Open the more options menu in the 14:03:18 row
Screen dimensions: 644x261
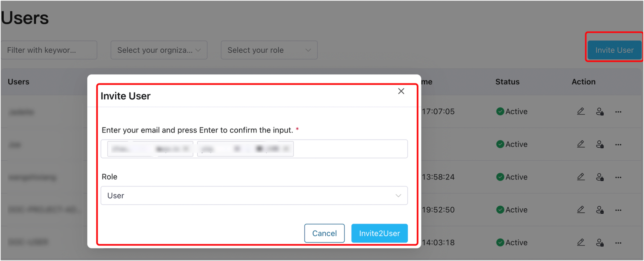point(618,243)
